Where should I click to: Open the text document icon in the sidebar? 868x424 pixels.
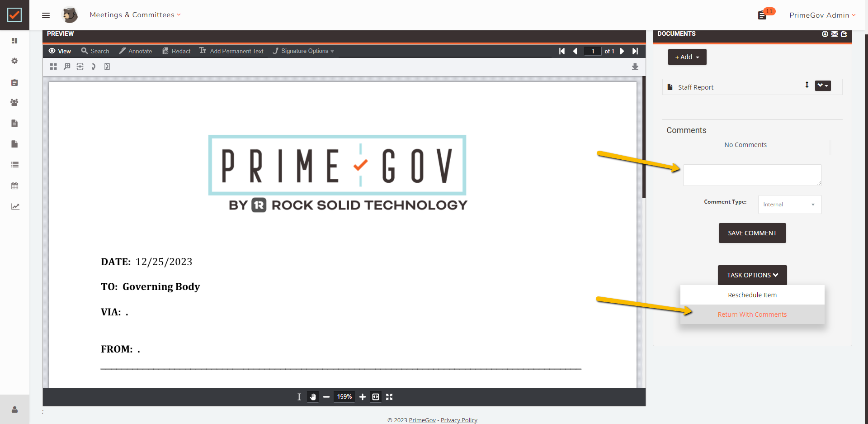[14, 123]
